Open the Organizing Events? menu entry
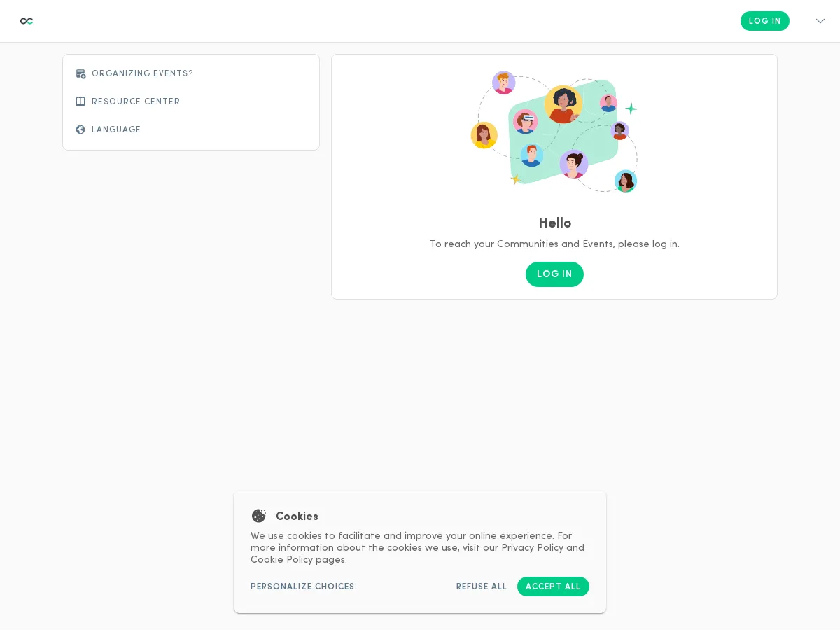840x630 pixels. [x=142, y=73]
